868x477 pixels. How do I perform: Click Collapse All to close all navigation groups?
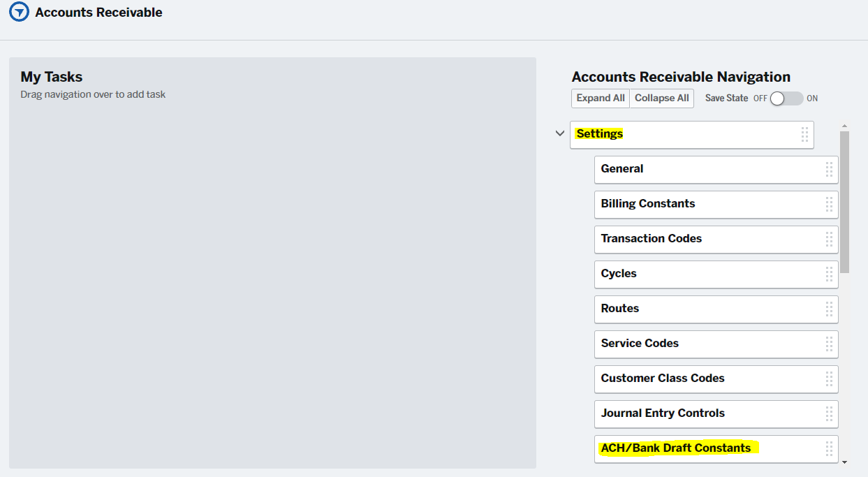[661, 98]
